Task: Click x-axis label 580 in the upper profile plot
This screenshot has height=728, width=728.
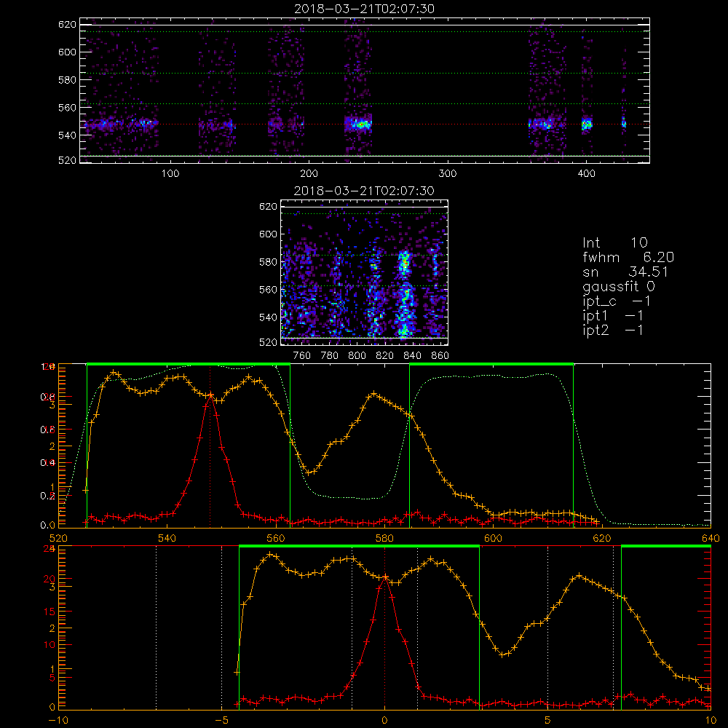Action: 384,538
